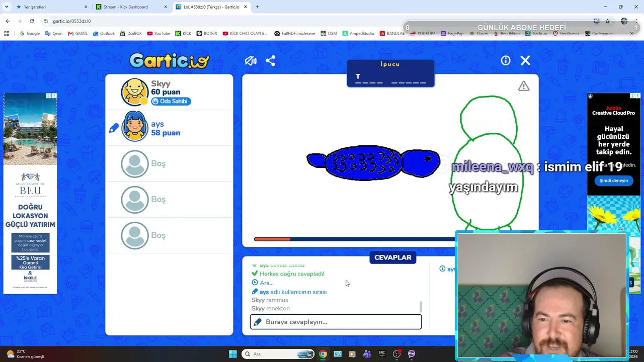Click the 'Skyy rammus' answer line
644x362 pixels.
click(x=270, y=300)
